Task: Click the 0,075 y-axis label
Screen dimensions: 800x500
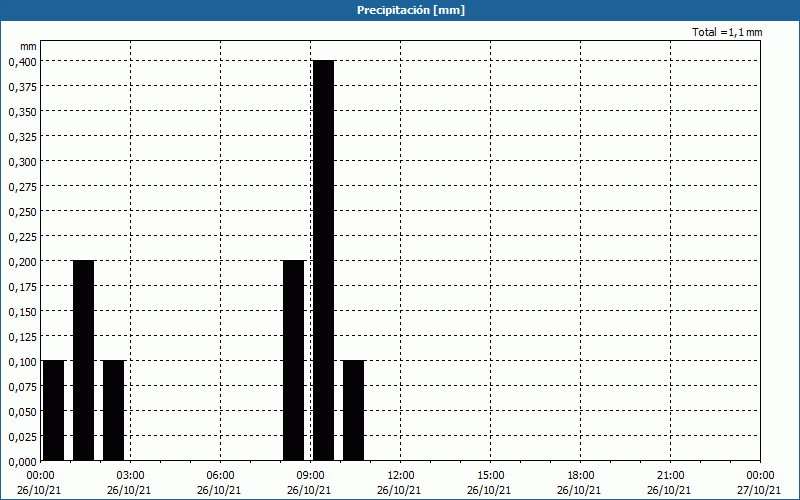Action: (x=23, y=387)
